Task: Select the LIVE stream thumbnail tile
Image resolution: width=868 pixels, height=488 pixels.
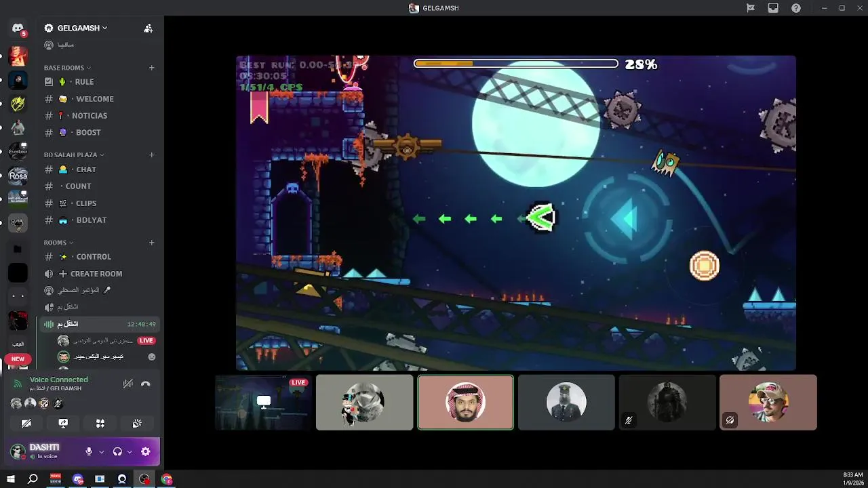Action: tap(264, 403)
